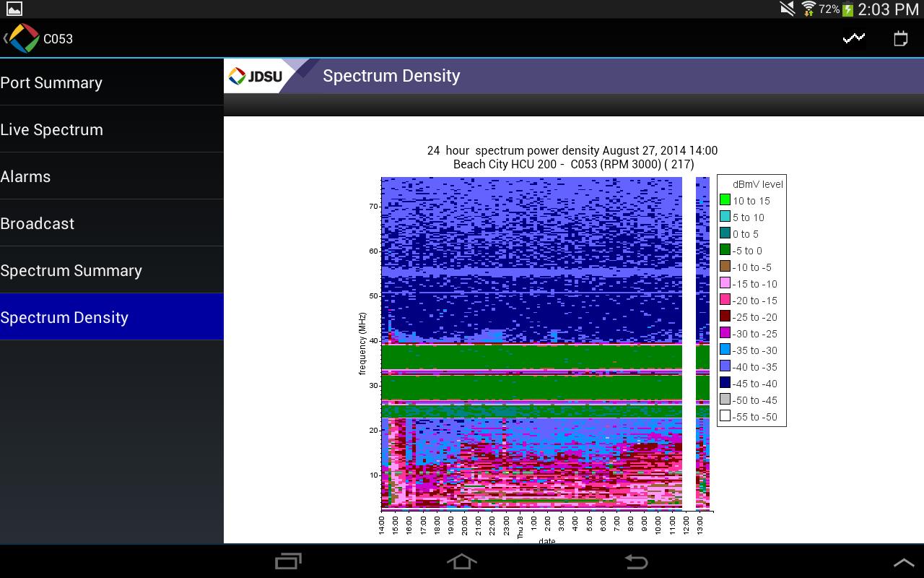Tap the Wi-Fi status icon
The height and width of the screenshot is (578, 924).
pos(808,9)
